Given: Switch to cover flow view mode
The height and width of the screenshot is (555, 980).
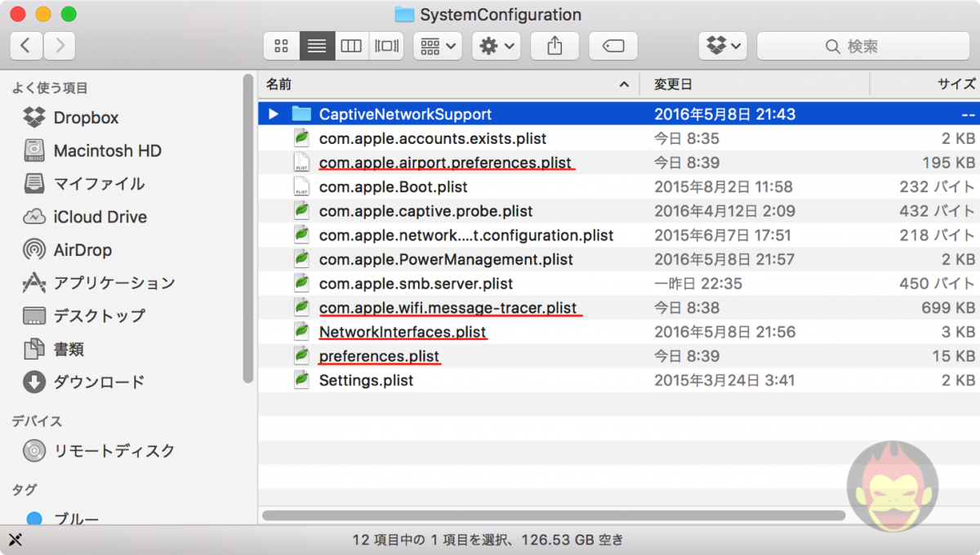Looking at the screenshot, I should click(385, 46).
